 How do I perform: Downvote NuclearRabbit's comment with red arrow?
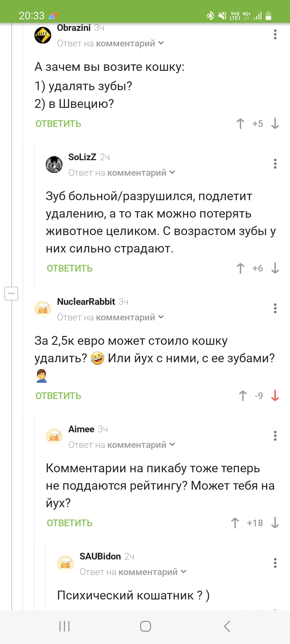pos(275,396)
